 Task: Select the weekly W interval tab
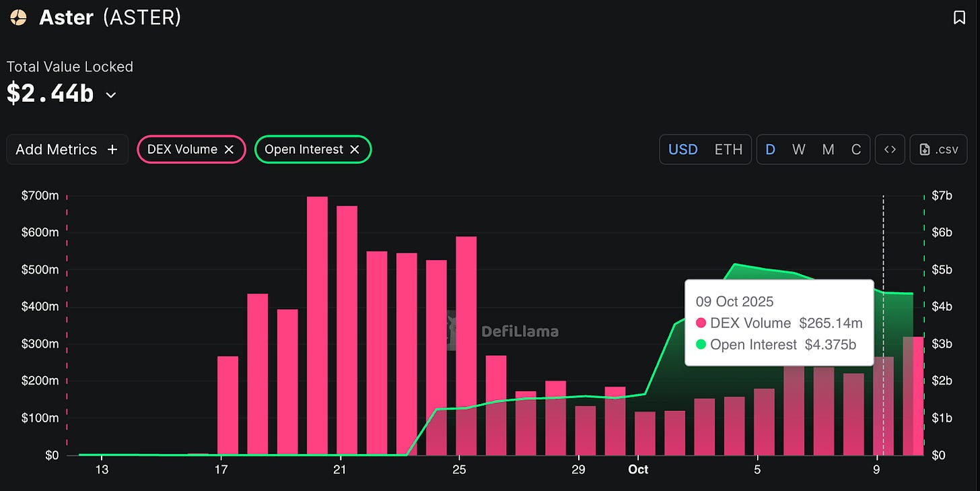tap(799, 150)
